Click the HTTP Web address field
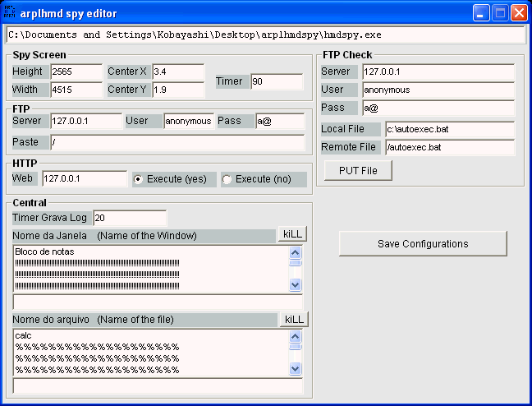 84,178
